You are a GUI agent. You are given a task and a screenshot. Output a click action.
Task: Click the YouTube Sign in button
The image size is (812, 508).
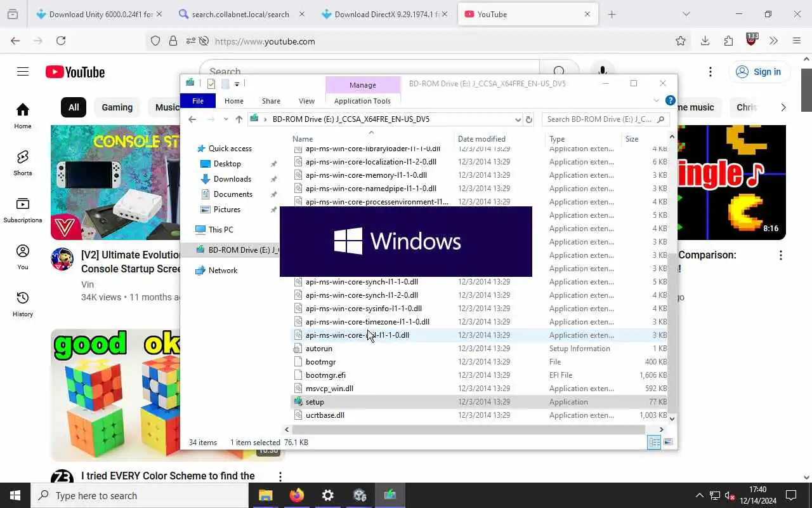[x=758, y=72]
